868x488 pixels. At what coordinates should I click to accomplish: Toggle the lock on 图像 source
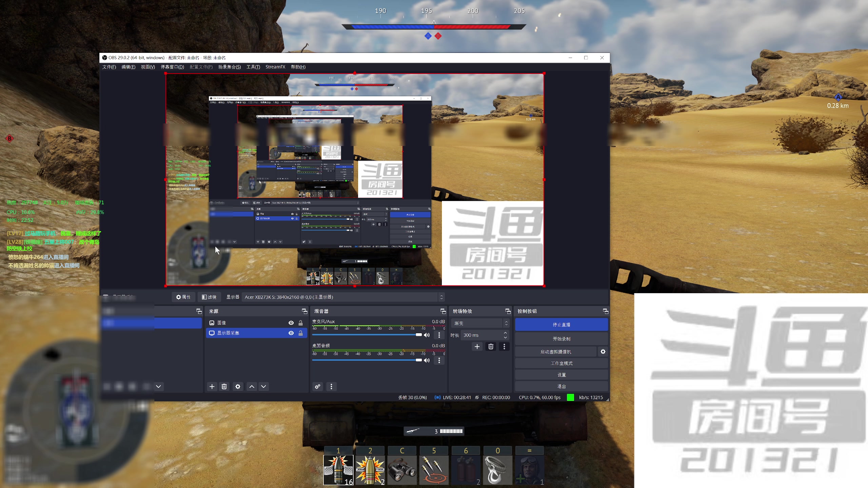pyautogui.click(x=300, y=323)
